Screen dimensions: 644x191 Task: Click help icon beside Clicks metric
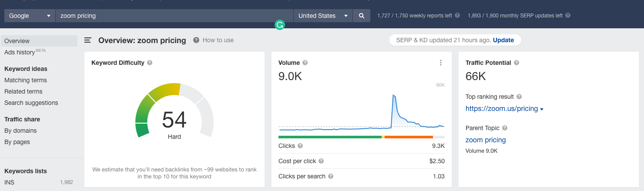click(x=300, y=146)
